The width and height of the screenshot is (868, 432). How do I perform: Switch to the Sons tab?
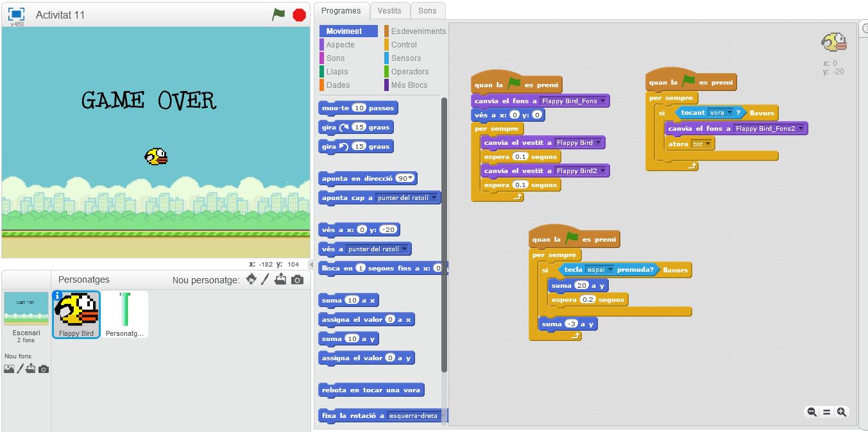(427, 11)
